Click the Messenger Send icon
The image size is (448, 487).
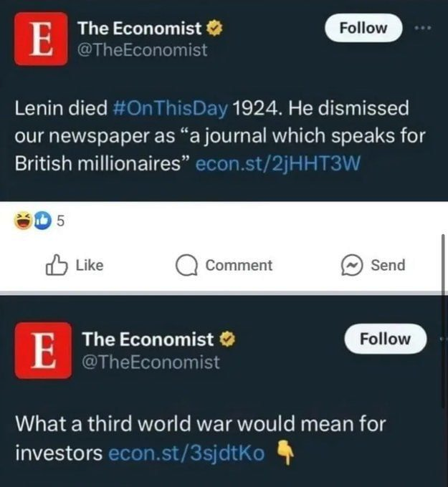point(352,265)
